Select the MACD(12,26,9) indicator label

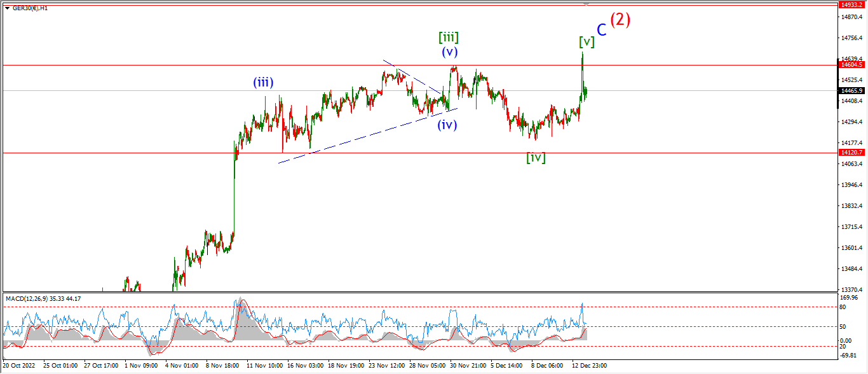click(x=43, y=298)
